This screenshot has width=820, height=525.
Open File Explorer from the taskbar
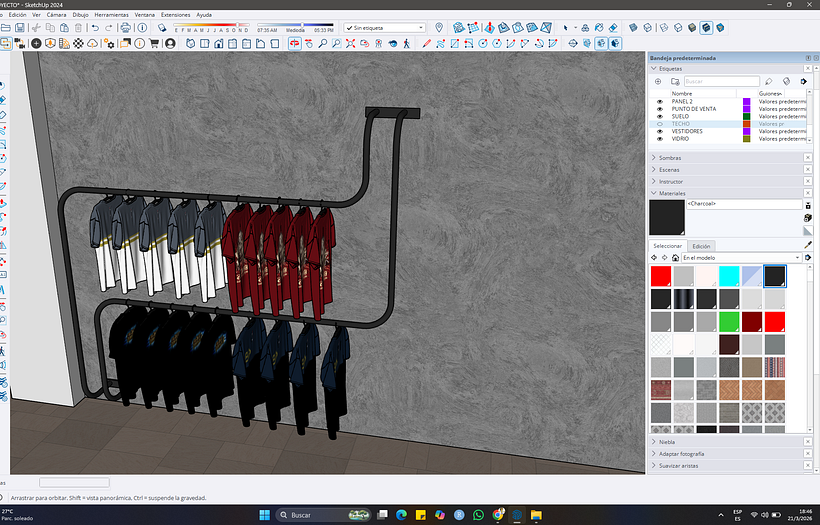(536, 515)
